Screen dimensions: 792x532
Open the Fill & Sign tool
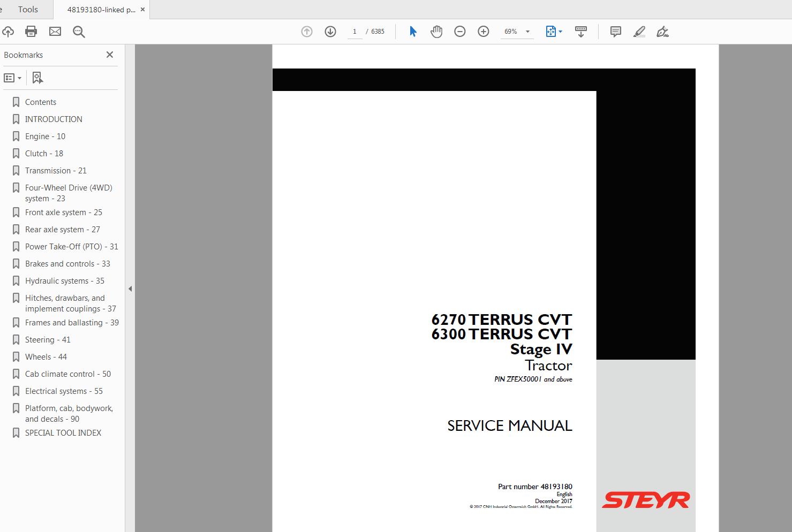662,32
